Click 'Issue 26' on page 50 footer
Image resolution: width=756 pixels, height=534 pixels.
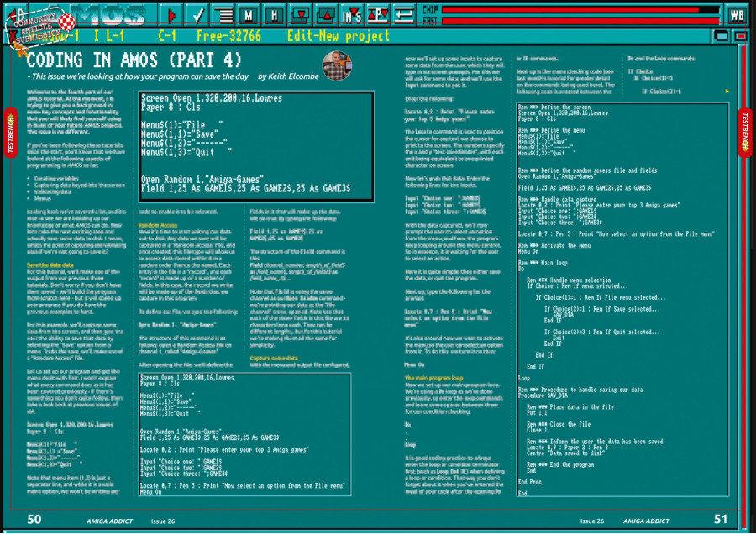pos(163,521)
